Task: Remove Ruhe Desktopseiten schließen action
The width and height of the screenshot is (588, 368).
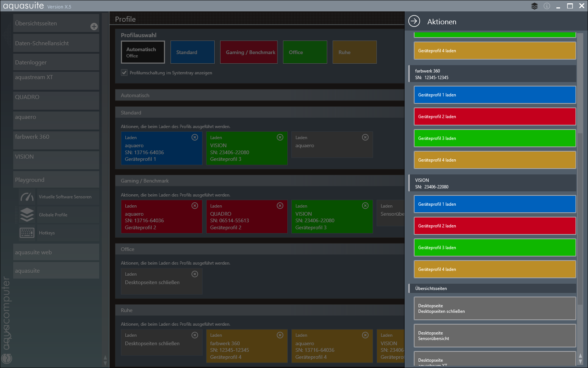Action: pyautogui.click(x=195, y=335)
